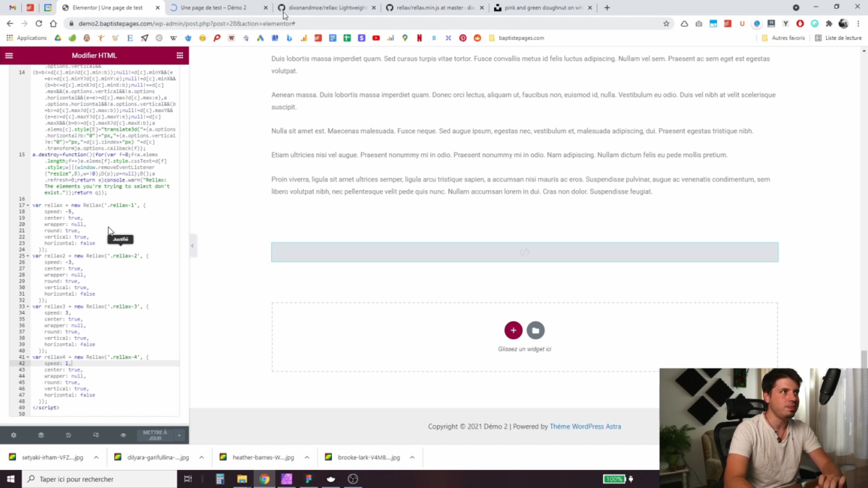
Task: Preview changes with the eye icon
Action: (123, 435)
